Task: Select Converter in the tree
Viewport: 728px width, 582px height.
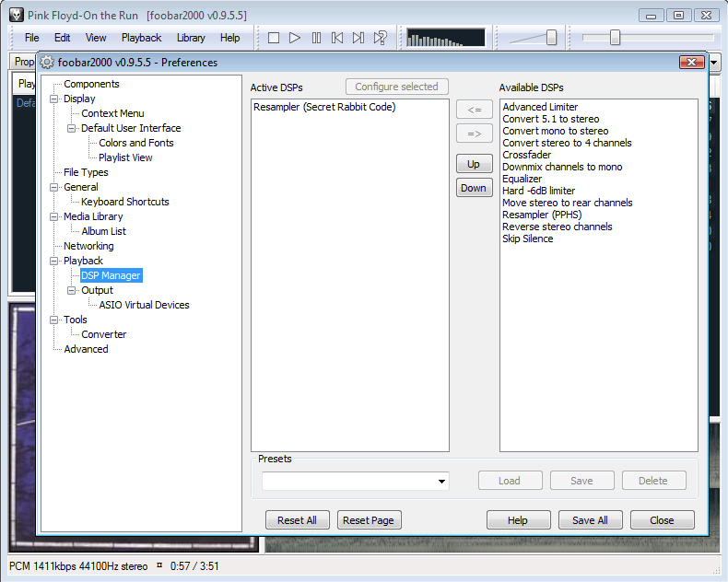Action: tap(103, 334)
